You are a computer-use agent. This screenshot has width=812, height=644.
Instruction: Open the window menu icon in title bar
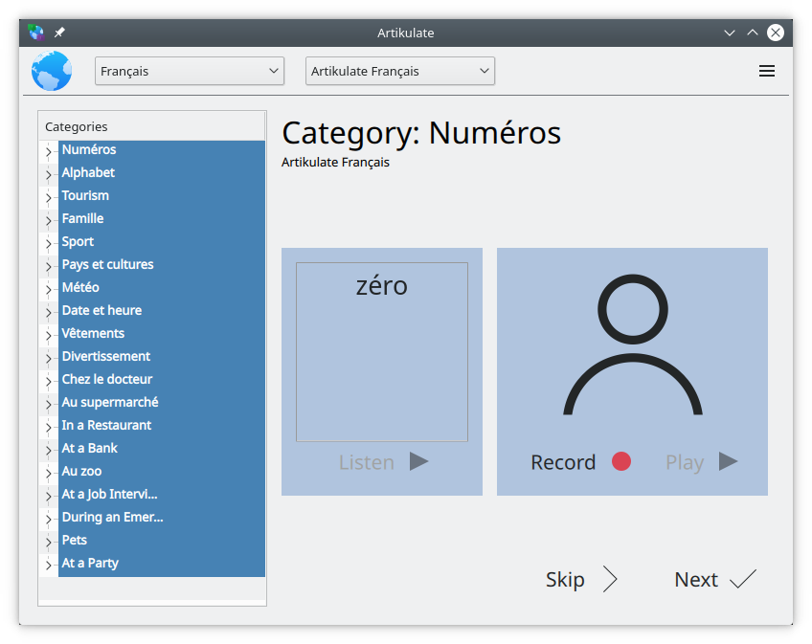pyautogui.click(x=36, y=33)
